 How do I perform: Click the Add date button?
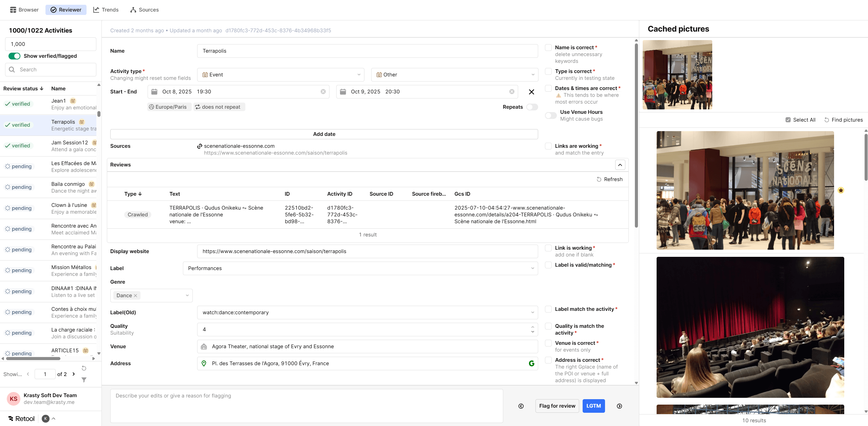pyautogui.click(x=324, y=134)
